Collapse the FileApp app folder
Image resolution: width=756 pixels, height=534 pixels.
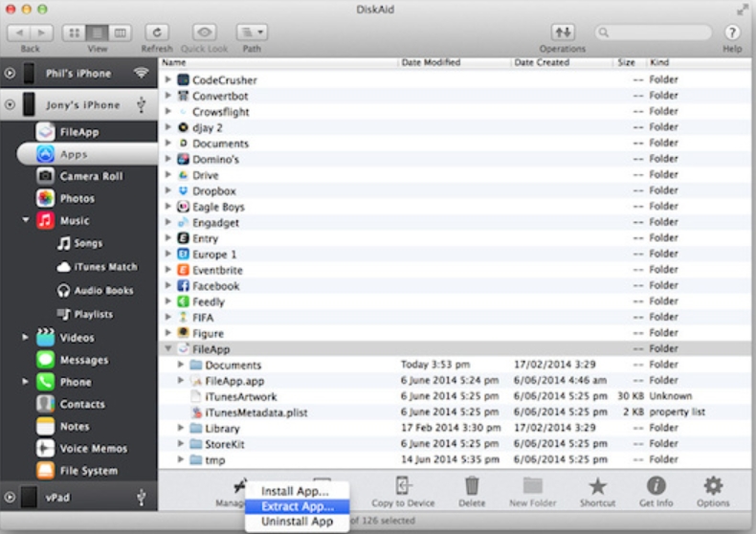click(167, 348)
